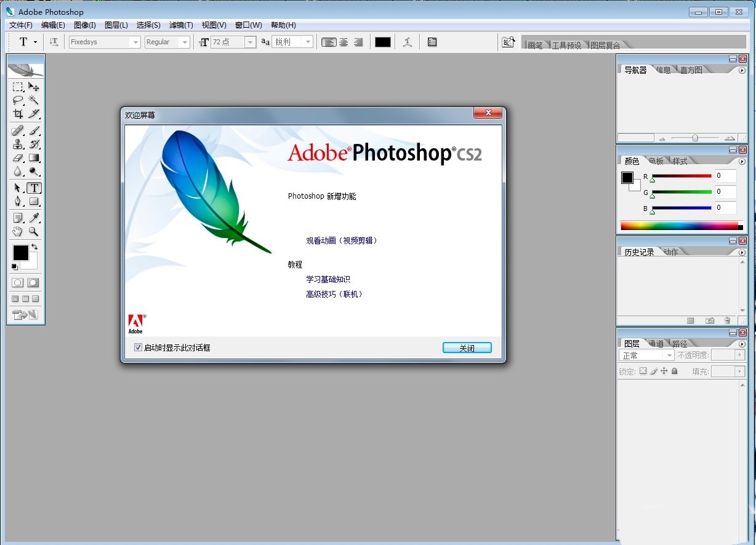Open the 学习基础知识 tutorial link
Viewport: 756px width, 545px height.
[x=329, y=279]
